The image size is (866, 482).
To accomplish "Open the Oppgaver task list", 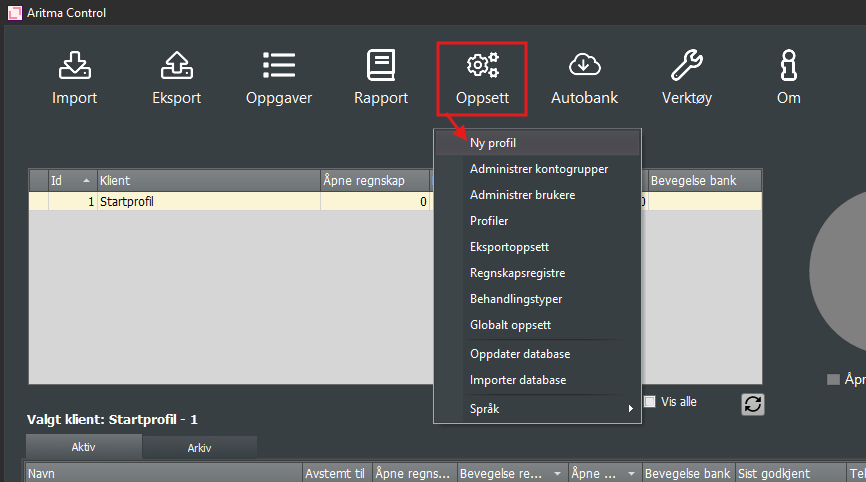I will point(279,77).
